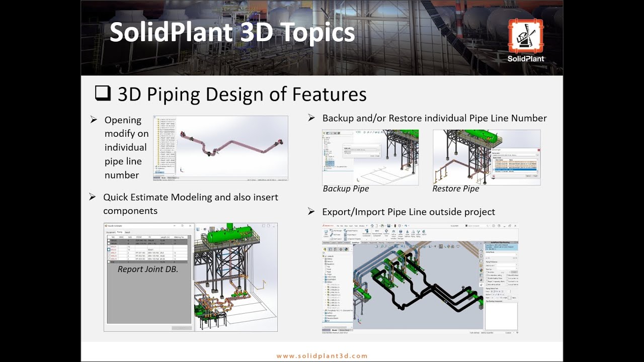Open Project Report from the ribbon
644x362 pixels.
pos(350,234)
